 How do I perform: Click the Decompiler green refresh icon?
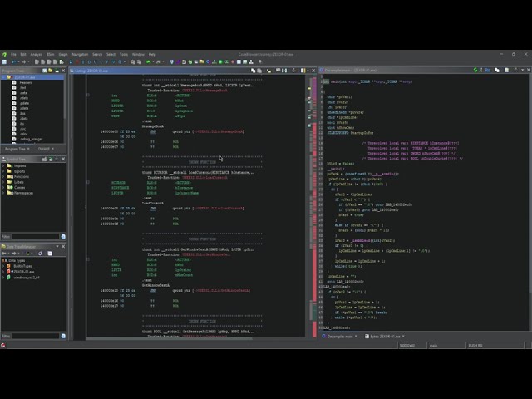475,70
